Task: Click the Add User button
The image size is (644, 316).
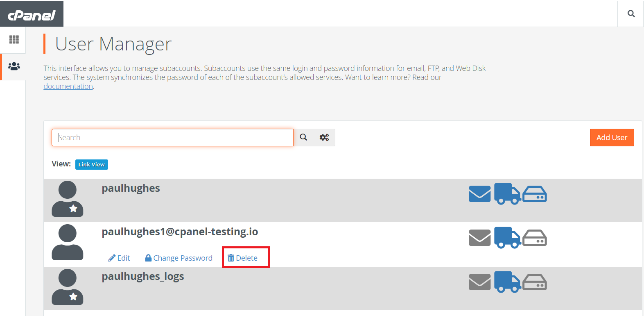Action: (612, 138)
